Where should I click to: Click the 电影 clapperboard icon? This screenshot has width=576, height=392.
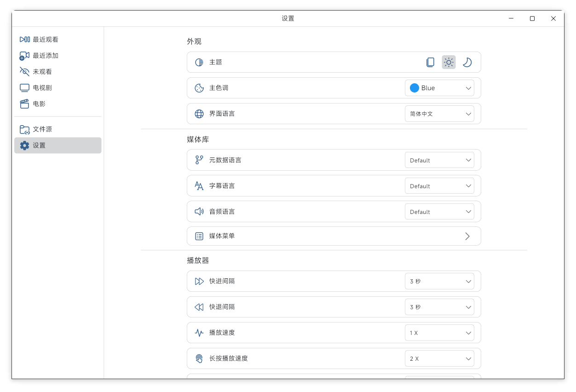pyautogui.click(x=24, y=104)
